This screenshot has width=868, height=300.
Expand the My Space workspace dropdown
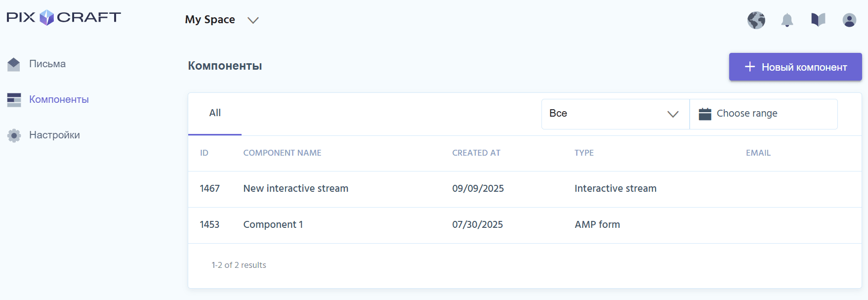pyautogui.click(x=210, y=20)
